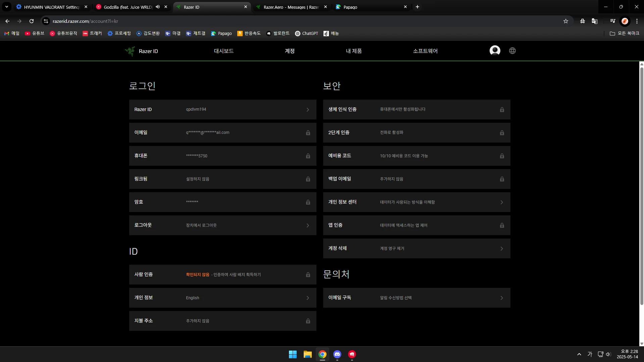Expand the 개인 정보 센터 row chevron
644x362 pixels.
pyautogui.click(x=502, y=202)
